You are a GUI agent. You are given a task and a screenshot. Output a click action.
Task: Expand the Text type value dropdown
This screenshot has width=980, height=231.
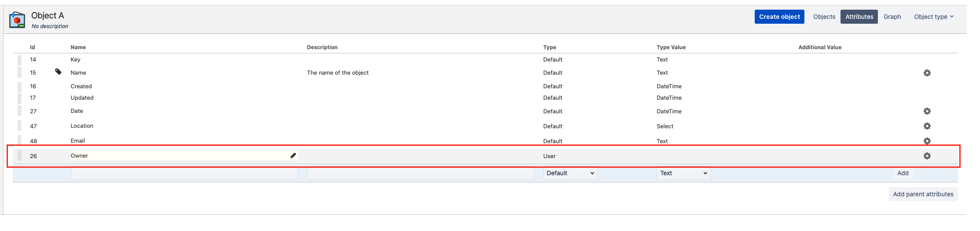click(683, 173)
